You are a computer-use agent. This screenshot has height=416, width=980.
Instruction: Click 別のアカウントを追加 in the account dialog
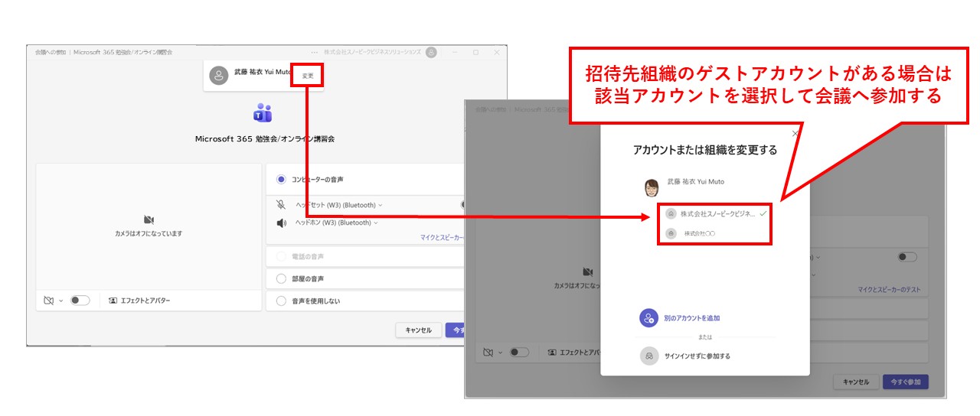[x=681, y=318]
